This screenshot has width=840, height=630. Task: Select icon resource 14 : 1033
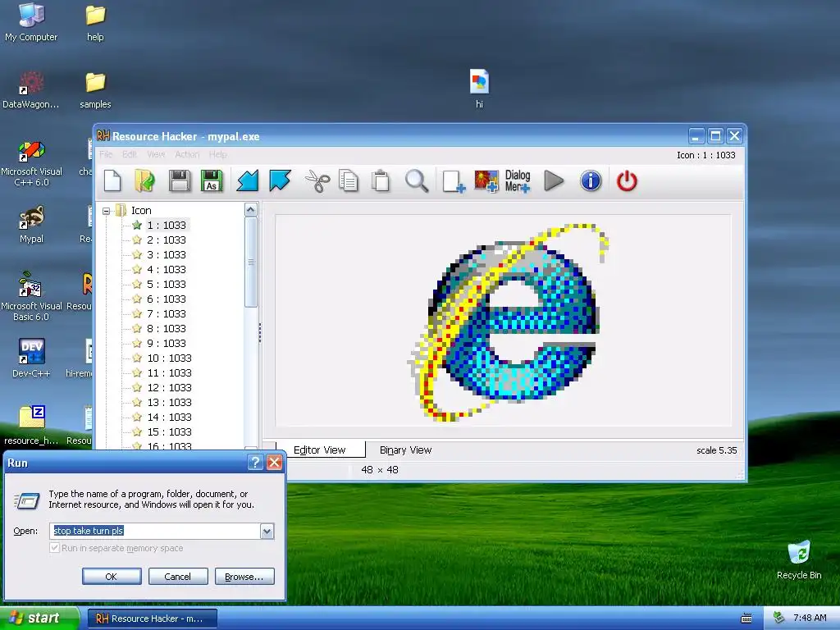(x=169, y=417)
